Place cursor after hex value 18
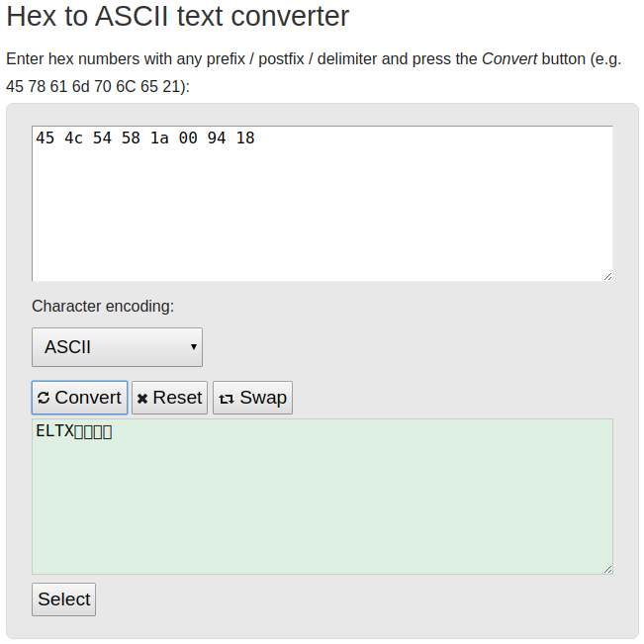Image resolution: width=644 pixels, height=644 pixels. (255, 138)
